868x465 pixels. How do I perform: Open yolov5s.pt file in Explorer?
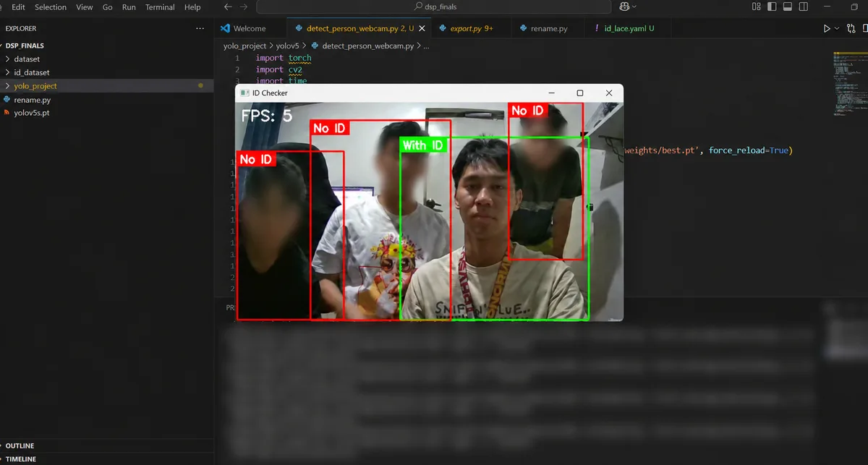106,113
